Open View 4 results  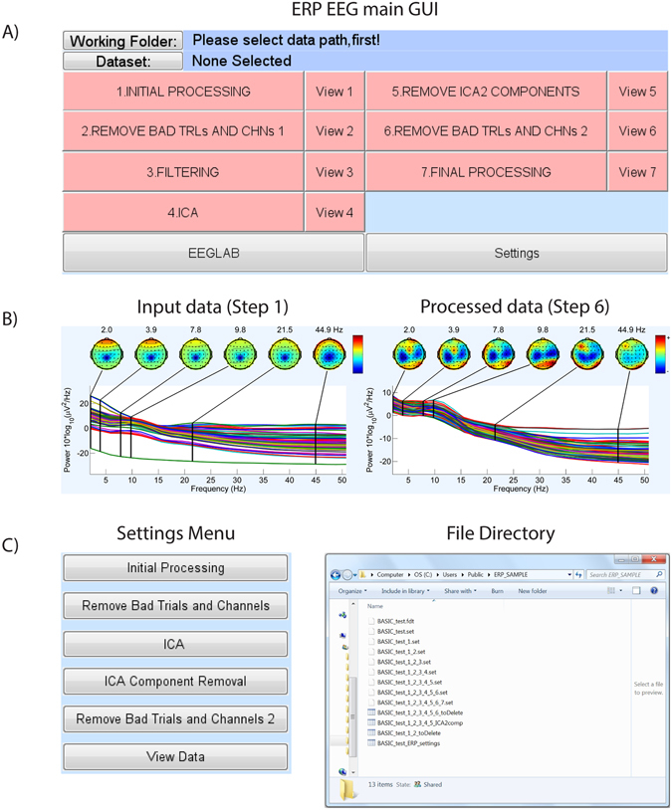(335, 212)
